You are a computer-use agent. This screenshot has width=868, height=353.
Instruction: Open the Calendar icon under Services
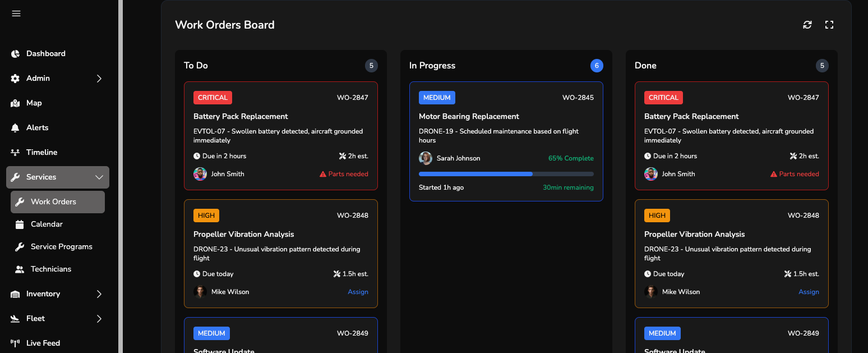[21, 224]
